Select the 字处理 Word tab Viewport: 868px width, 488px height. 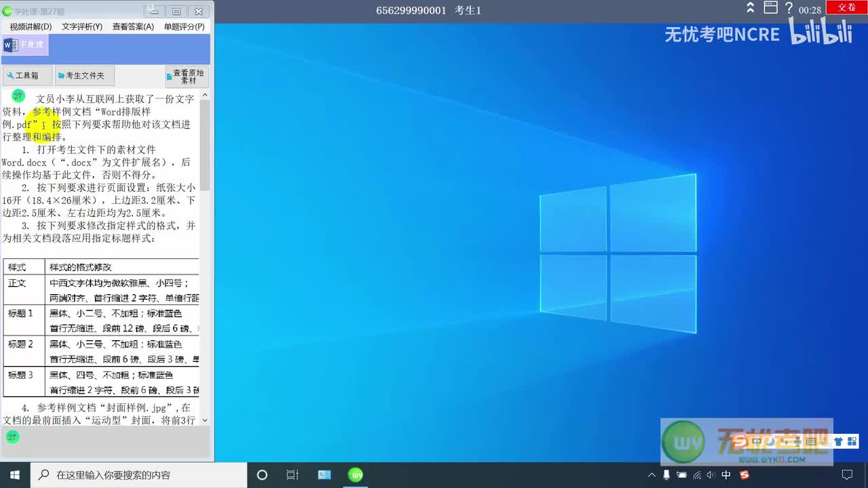[24, 45]
